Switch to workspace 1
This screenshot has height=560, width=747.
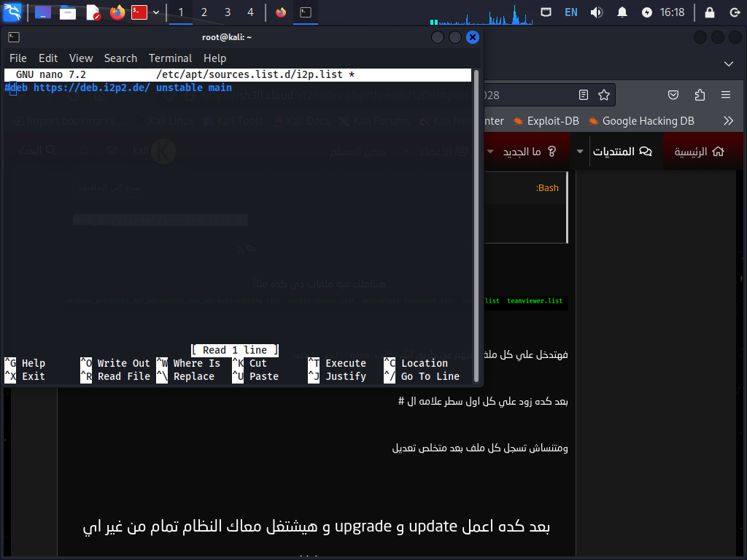point(181,12)
